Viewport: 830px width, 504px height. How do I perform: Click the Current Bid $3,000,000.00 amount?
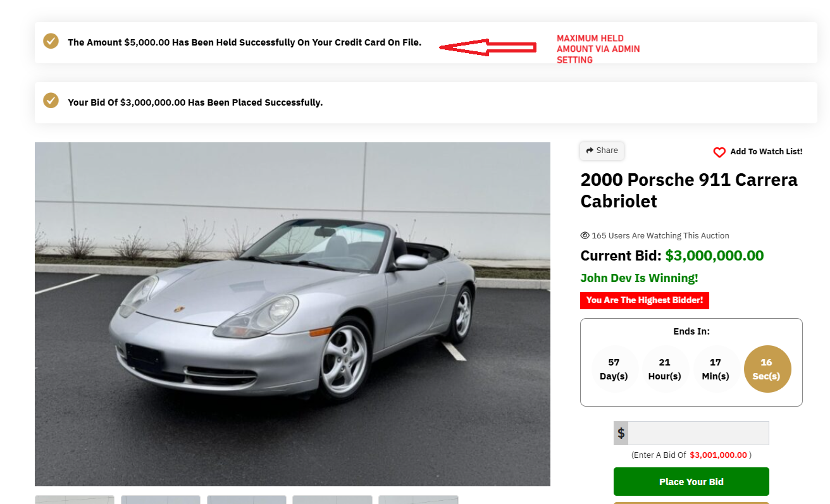click(714, 255)
